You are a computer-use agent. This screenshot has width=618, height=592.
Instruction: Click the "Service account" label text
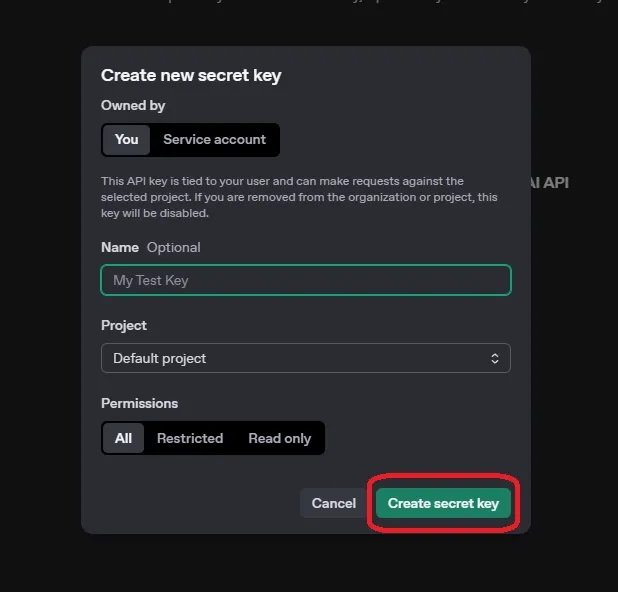point(214,139)
